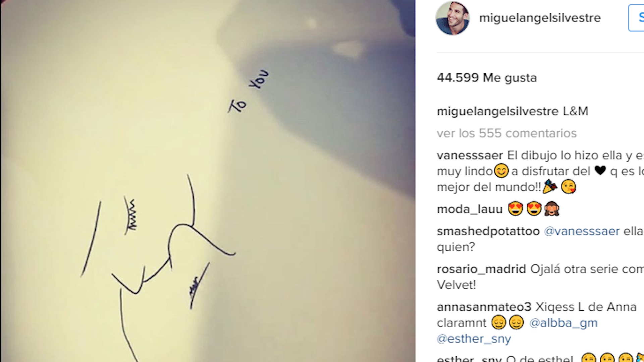
Task: Open miguelangelsilvestre profile avatar
Action: [452, 18]
